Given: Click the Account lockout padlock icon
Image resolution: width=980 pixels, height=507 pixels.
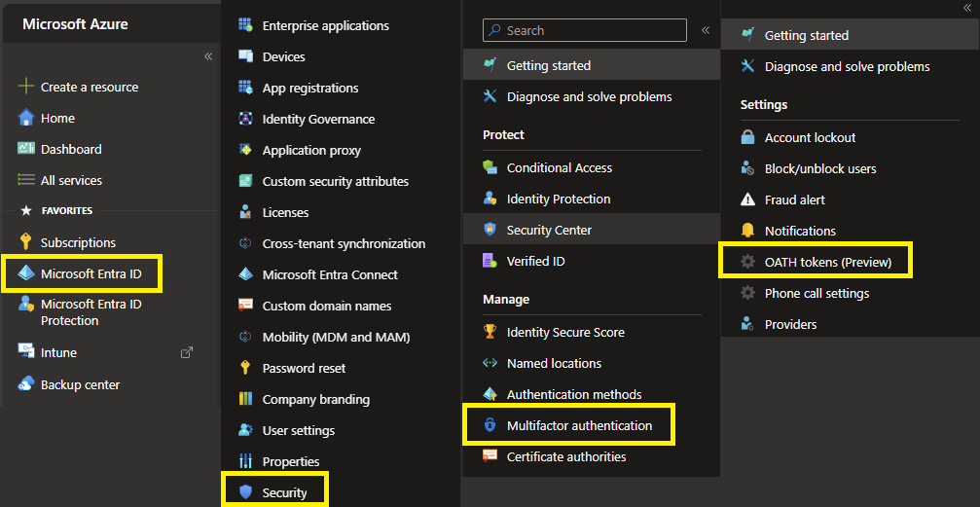Looking at the screenshot, I should click(x=747, y=137).
